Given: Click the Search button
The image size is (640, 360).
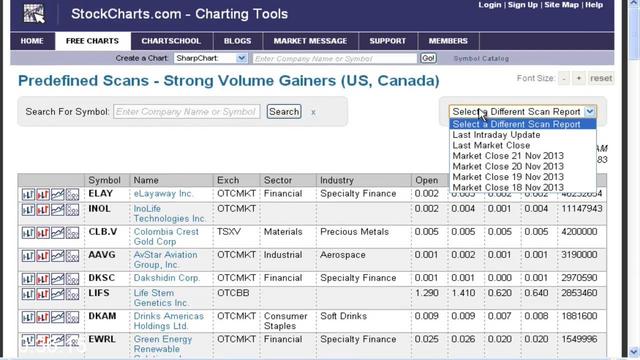Looking at the screenshot, I should 284,111.
